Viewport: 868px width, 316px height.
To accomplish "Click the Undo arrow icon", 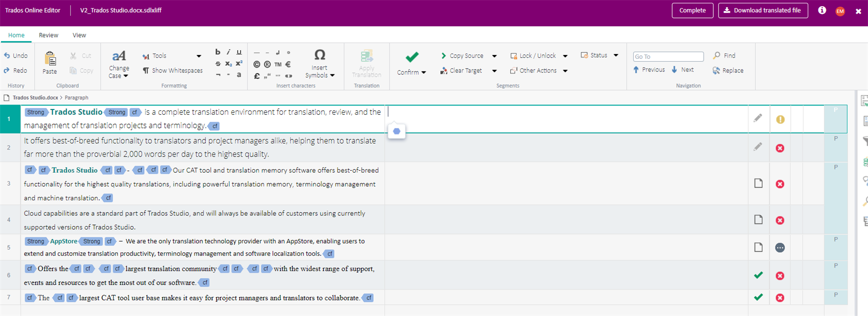I will 7,55.
